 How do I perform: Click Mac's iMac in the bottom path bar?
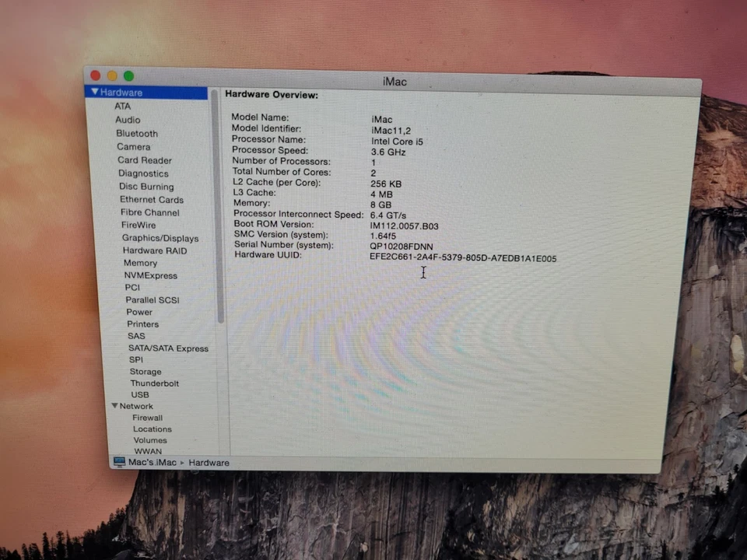(152, 462)
